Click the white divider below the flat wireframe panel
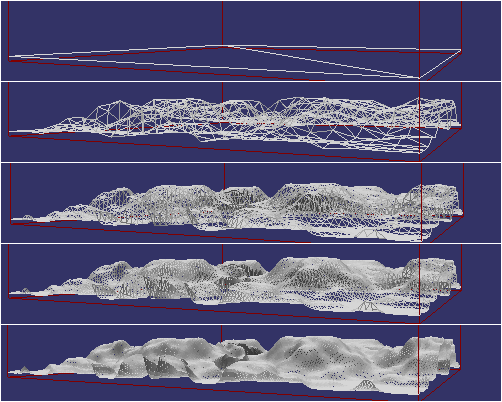Screen dimensions: 502x402 click(251, 81)
